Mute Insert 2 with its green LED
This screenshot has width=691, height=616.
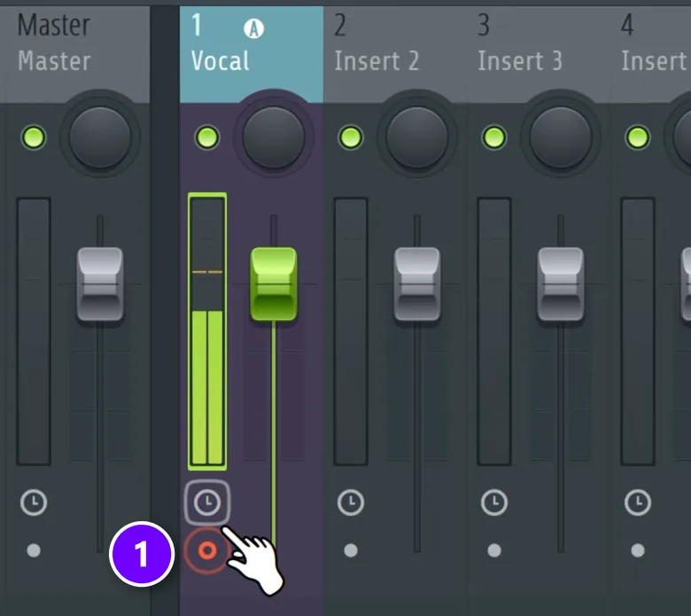pos(351,137)
